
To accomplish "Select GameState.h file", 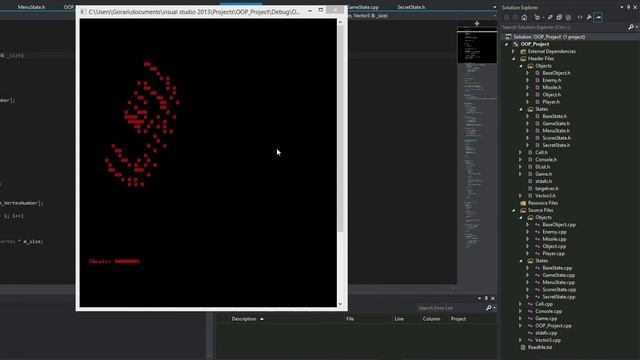I will click(556, 124).
